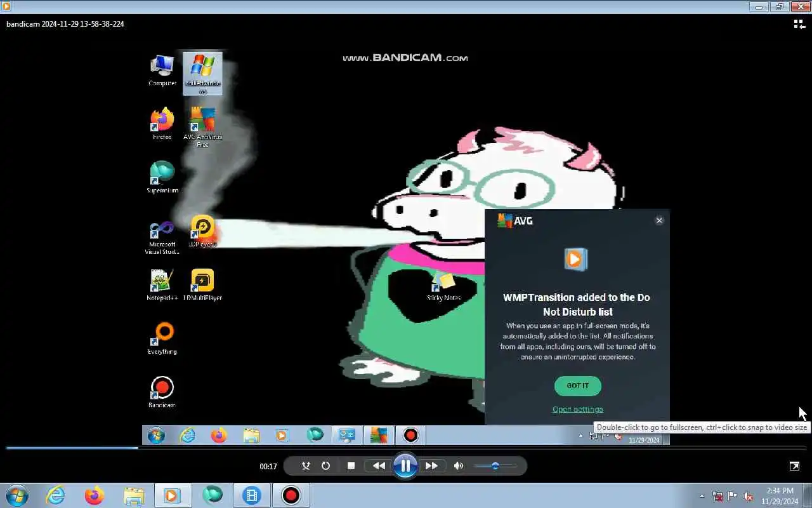Click the GOT IT button

[578, 385]
